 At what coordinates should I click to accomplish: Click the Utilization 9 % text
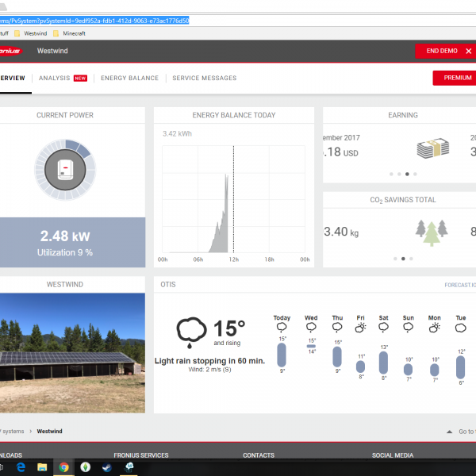pos(65,252)
